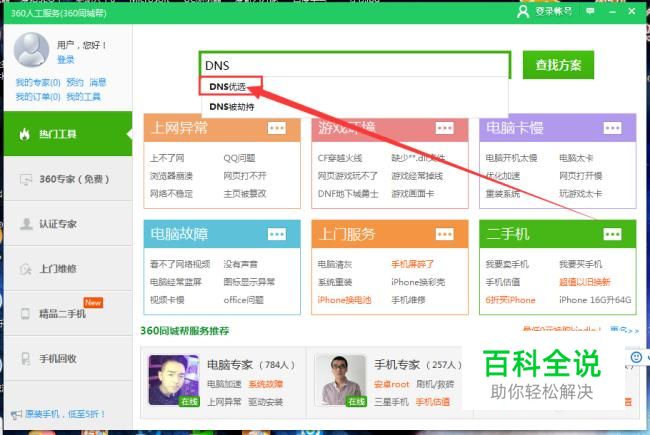Viewport: 650px width, 435px height.
Task: Click the 登录 link under greeting
Action: (x=65, y=60)
